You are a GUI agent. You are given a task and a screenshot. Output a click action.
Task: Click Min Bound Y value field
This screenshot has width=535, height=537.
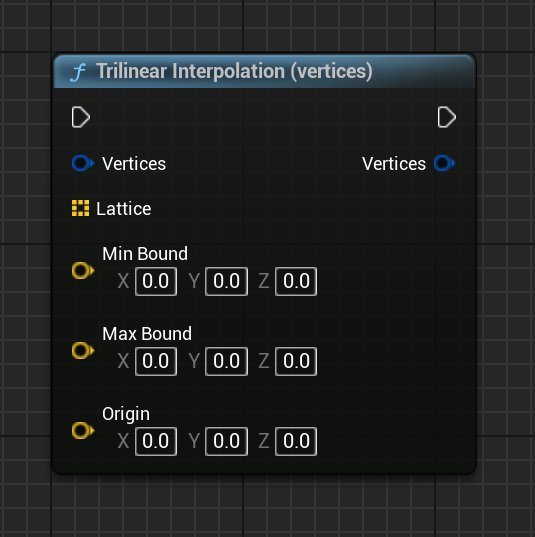tap(226, 281)
